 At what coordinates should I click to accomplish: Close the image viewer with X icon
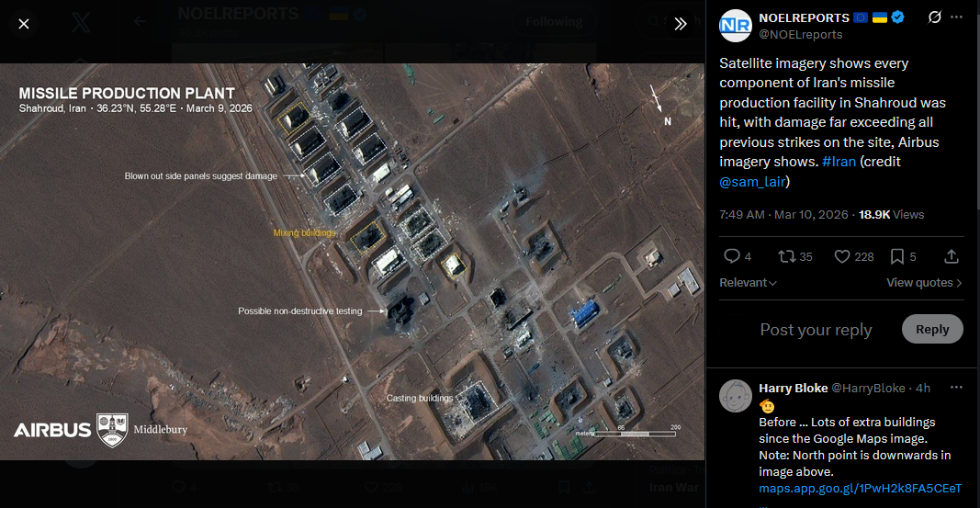(x=24, y=24)
